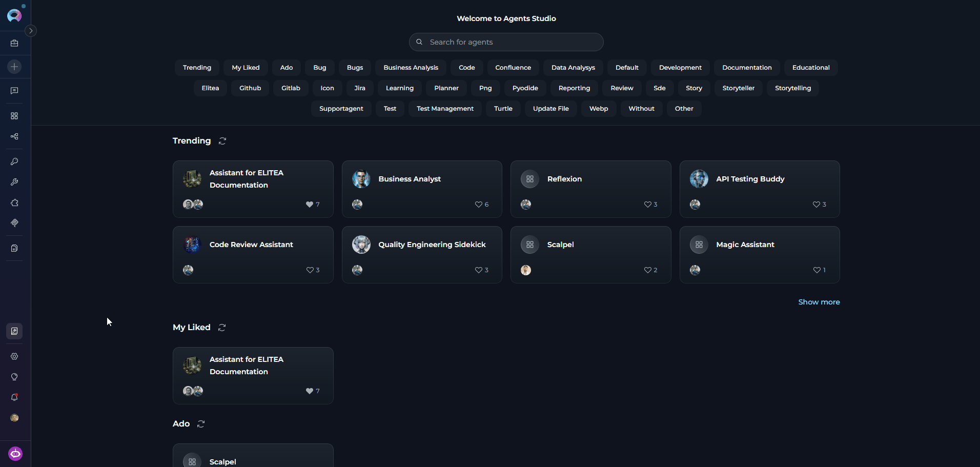980x467 pixels.
Task: Filter by the Other tag
Action: point(684,109)
